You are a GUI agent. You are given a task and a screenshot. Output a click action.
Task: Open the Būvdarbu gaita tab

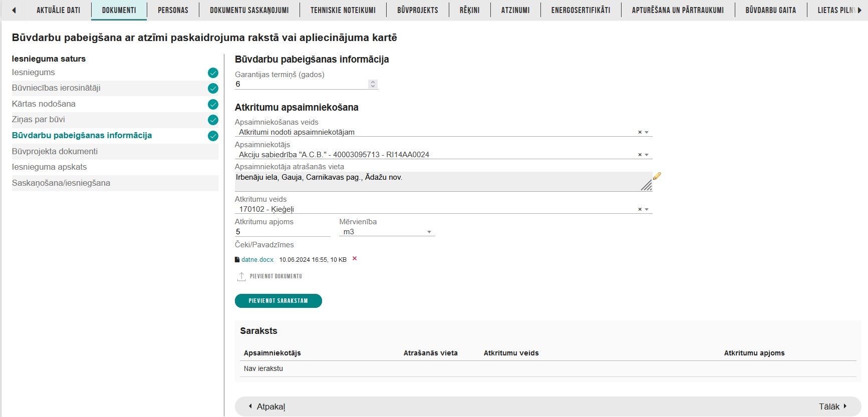(771, 10)
